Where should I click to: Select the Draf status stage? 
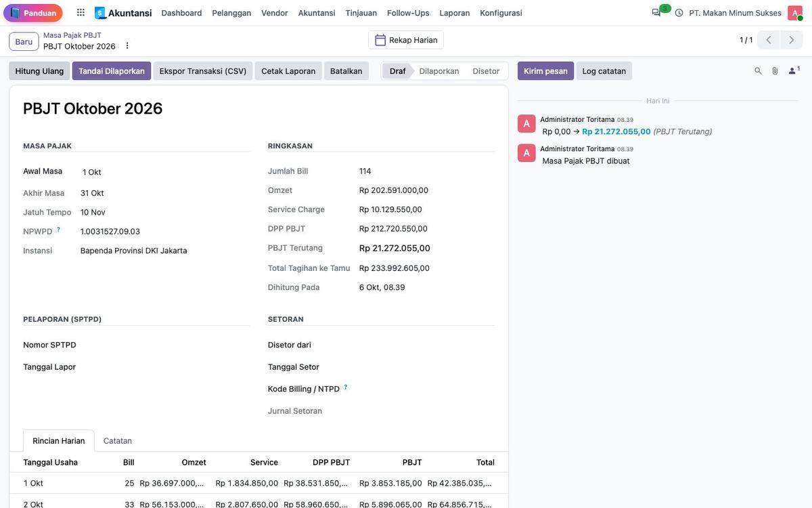point(398,71)
